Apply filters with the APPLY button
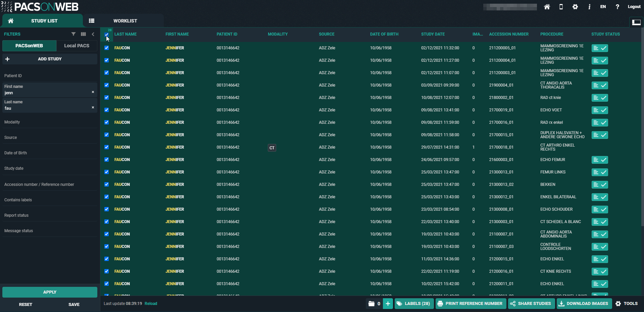 click(50, 292)
